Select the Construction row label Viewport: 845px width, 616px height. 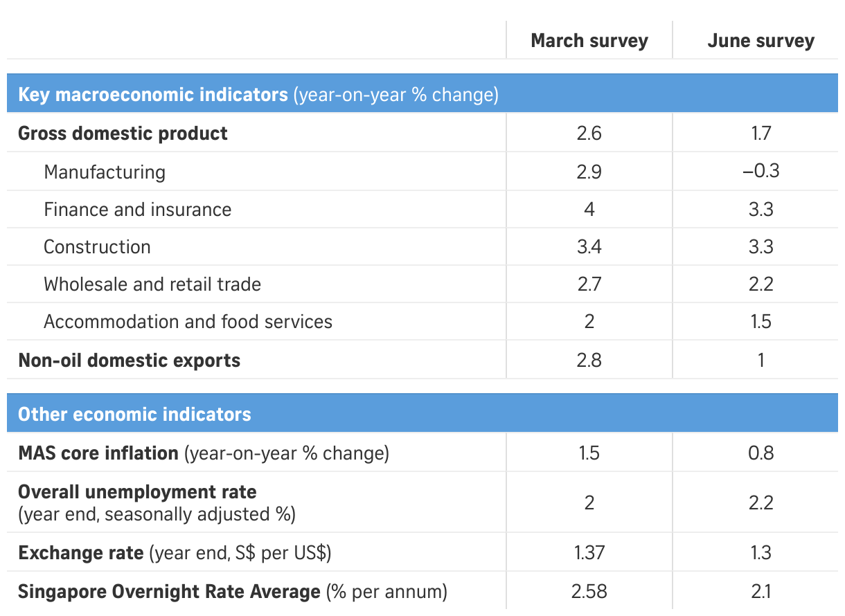tap(97, 247)
